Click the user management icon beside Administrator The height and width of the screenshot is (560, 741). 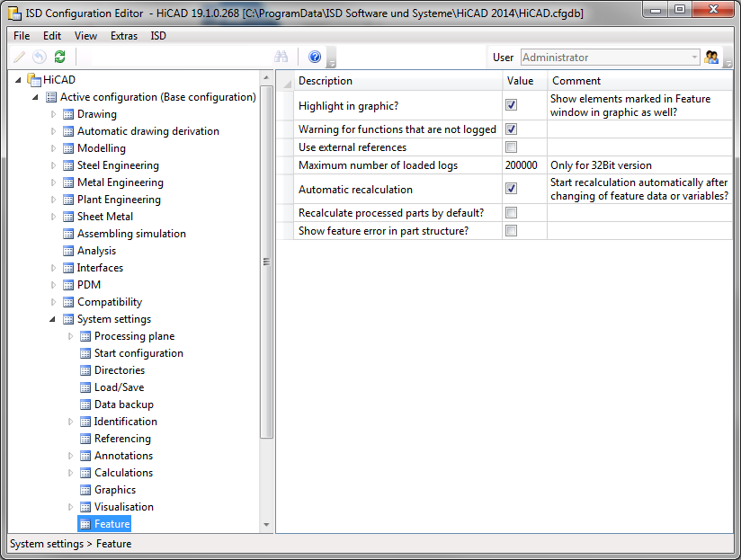(712, 58)
